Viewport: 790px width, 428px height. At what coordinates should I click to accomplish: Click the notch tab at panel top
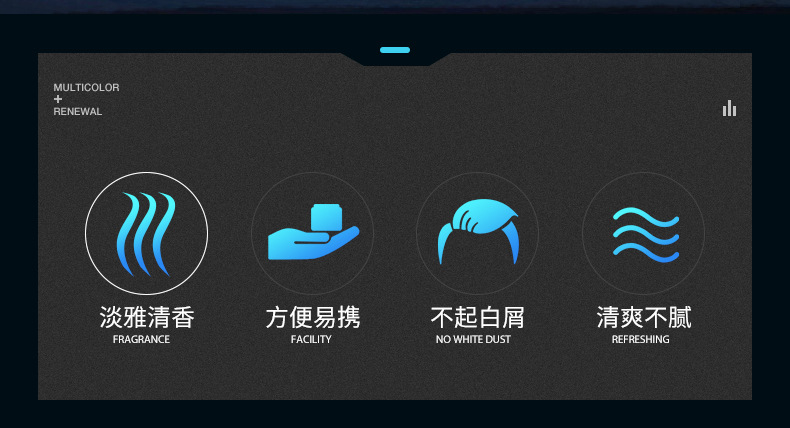395,58
